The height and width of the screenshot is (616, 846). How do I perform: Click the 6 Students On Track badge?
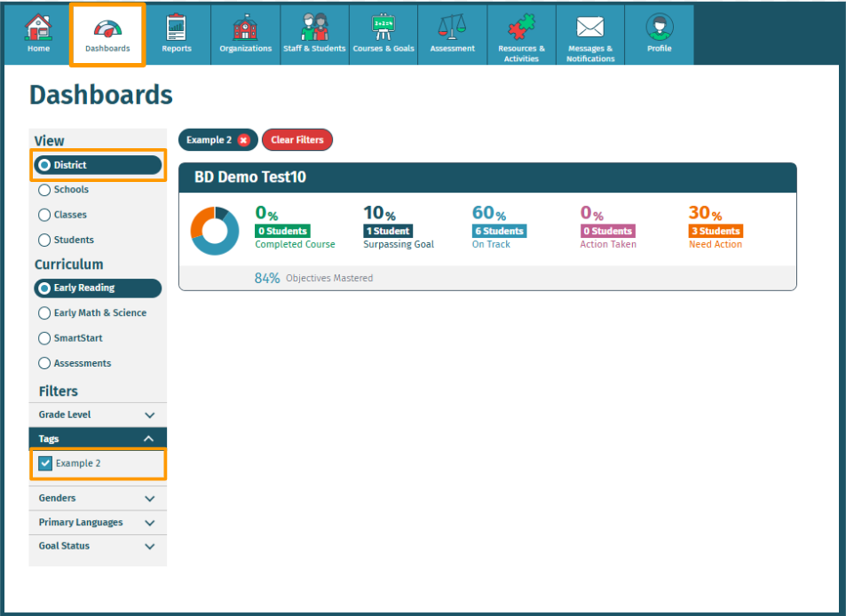pos(499,232)
